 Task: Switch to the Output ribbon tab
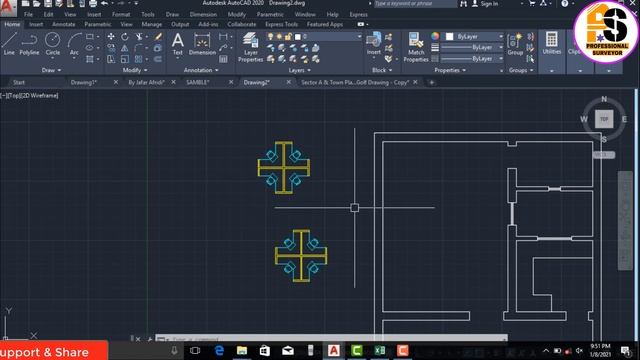pyautogui.click(x=180, y=24)
